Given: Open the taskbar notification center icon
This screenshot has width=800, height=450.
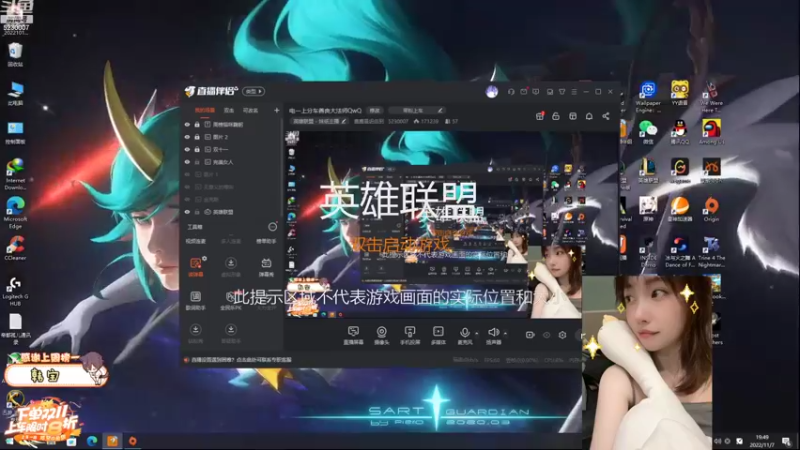Looking at the screenshot, I should coord(786,441).
